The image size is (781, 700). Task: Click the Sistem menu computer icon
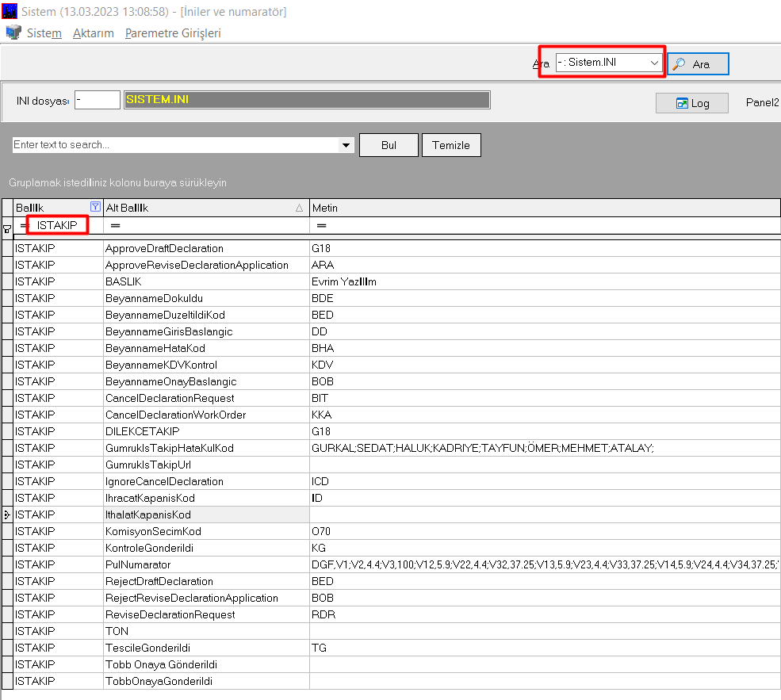pos(13,33)
